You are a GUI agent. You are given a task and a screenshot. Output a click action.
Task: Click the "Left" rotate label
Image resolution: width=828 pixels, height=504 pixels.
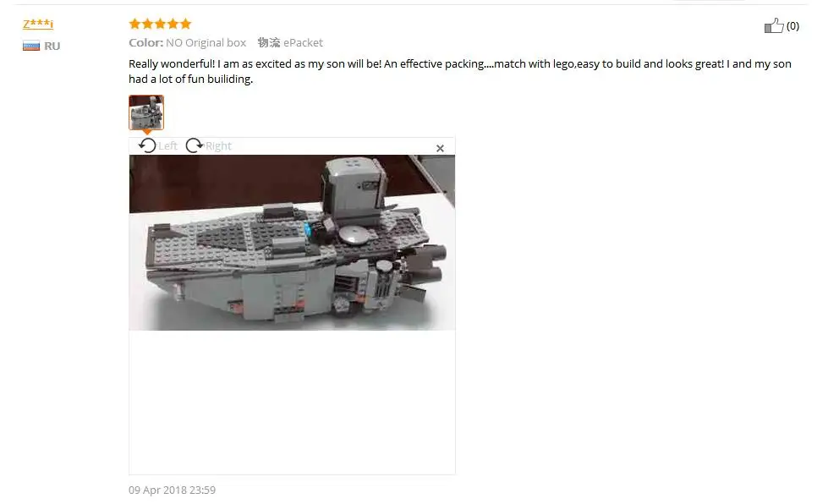point(168,146)
